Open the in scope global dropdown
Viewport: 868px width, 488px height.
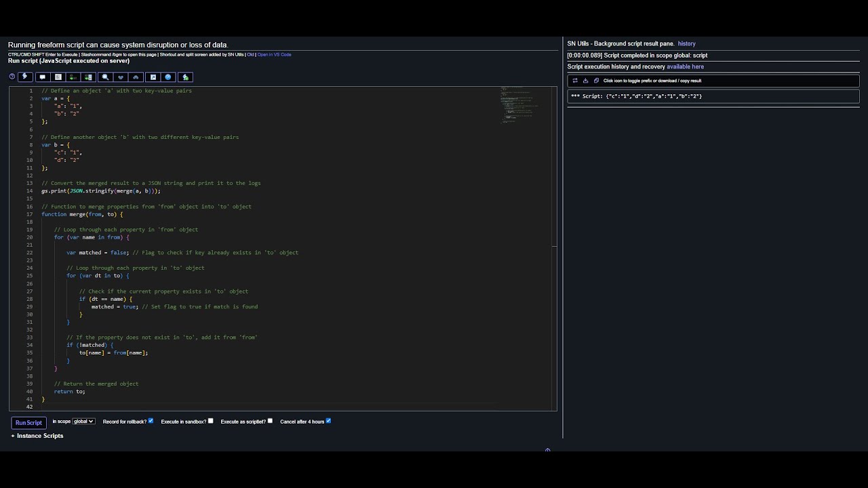(x=83, y=422)
